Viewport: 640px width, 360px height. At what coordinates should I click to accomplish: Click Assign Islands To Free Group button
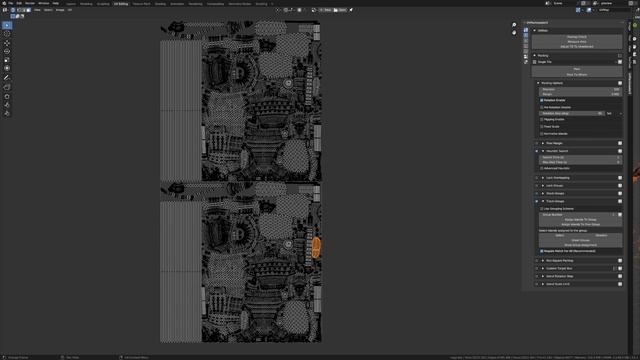(580, 224)
